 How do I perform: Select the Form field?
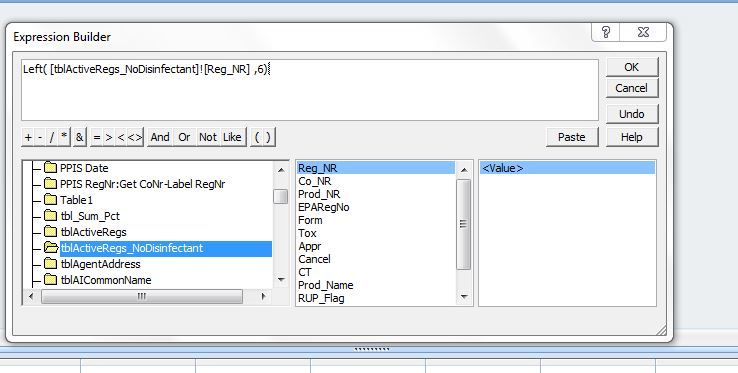[x=310, y=220]
